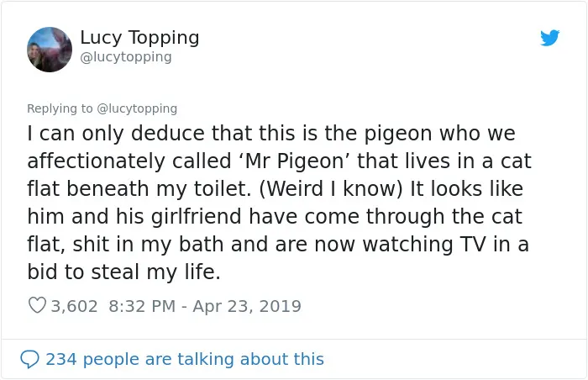This screenshot has width=588, height=380.
Task: Click the 3,602 likes count
Action: [x=74, y=306]
